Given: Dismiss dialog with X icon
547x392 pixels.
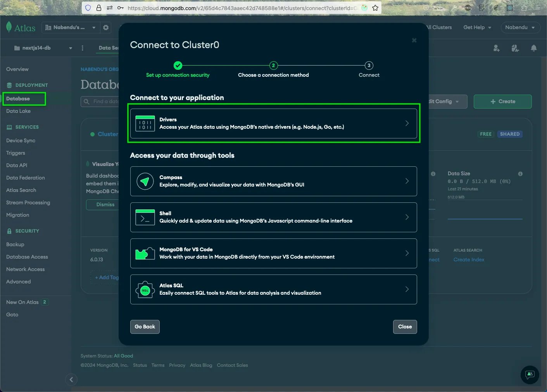Looking at the screenshot, I should tap(414, 40).
